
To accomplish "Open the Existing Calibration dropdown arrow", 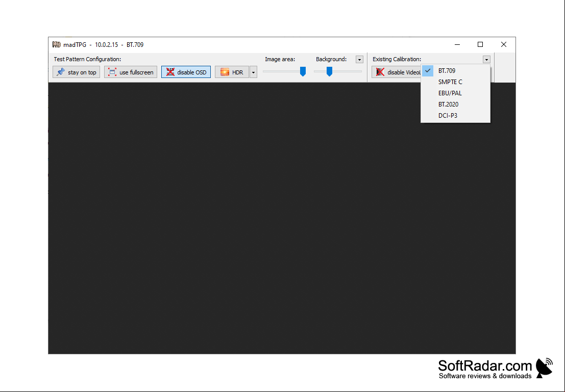I will pyautogui.click(x=486, y=60).
